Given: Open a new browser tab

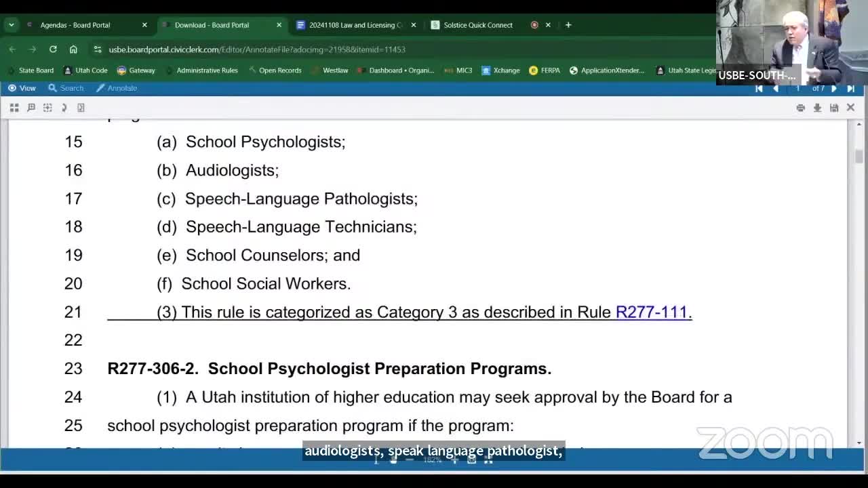Looking at the screenshot, I should pyautogui.click(x=568, y=25).
